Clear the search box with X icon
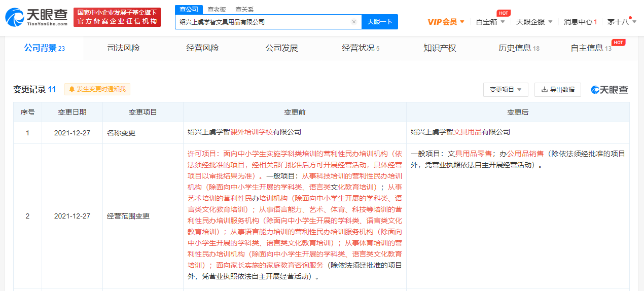 pyautogui.click(x=354, y=22)
